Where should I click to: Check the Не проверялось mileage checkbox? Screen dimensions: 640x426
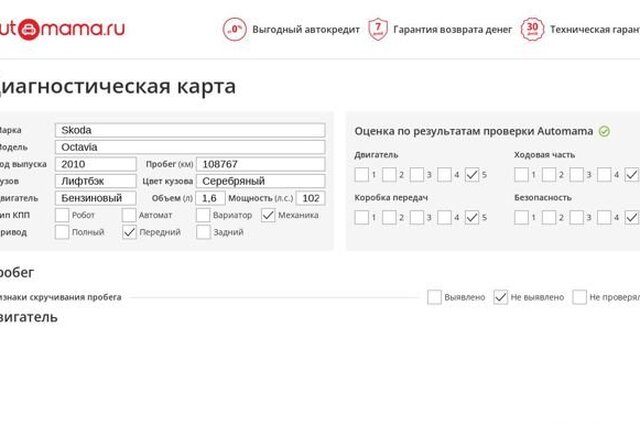point(579,297)
